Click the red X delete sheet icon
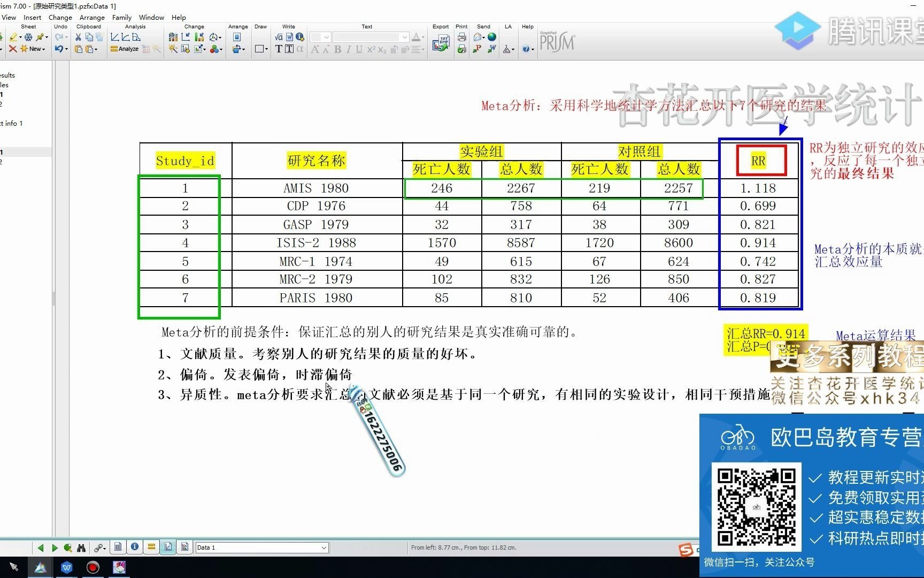The width and height of the screenshot is (924, 578). (13, 49)
